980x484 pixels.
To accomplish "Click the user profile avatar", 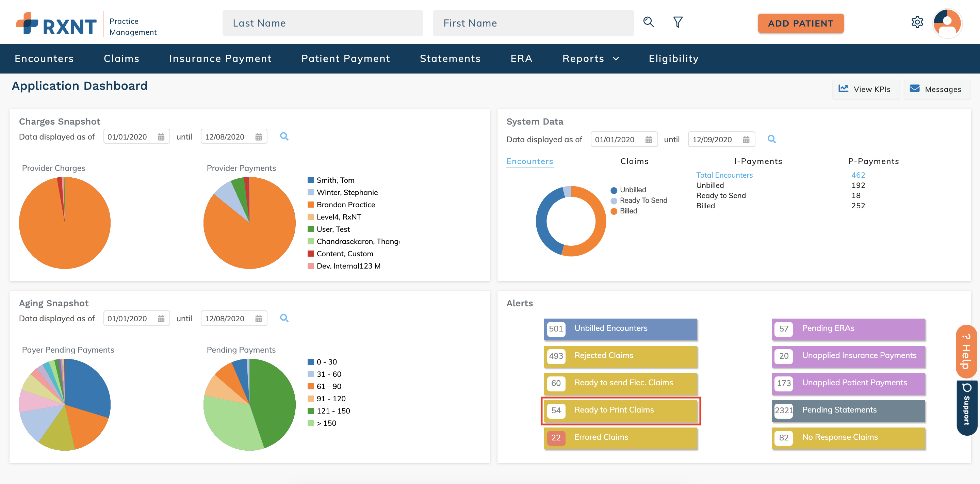I will pyautogui.click(x=947, y=23).
